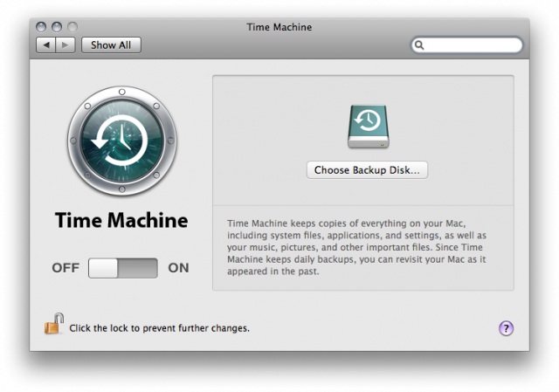Click the OFF label beside the switch
The width and height of the screenshot is (559, 392).
pos(66,268)
